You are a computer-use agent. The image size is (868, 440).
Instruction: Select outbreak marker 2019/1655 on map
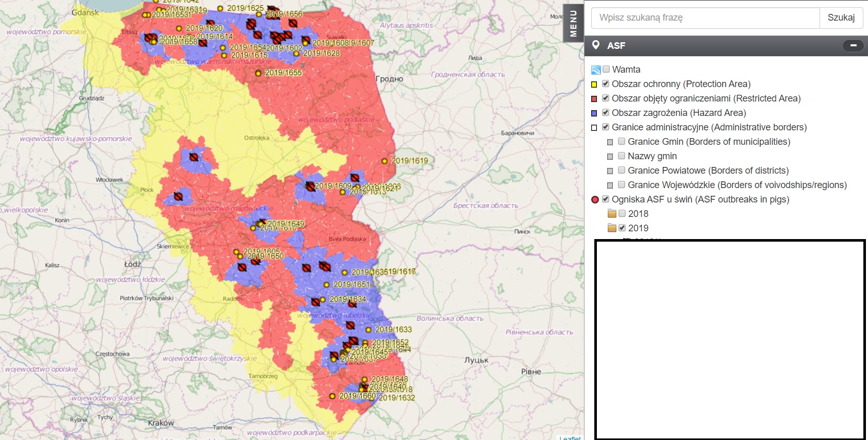[x=258, y=73]
